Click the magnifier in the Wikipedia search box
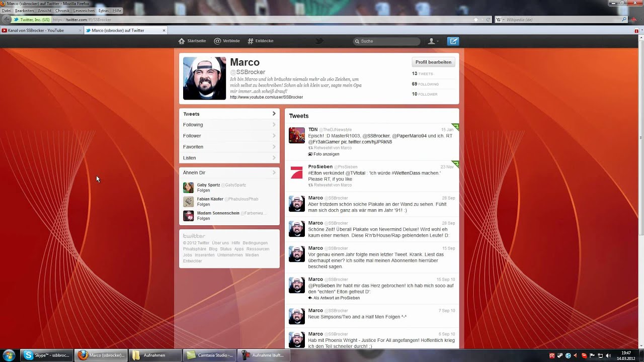The height and width of the screenshot is (362, 644). tap(624, 20)
